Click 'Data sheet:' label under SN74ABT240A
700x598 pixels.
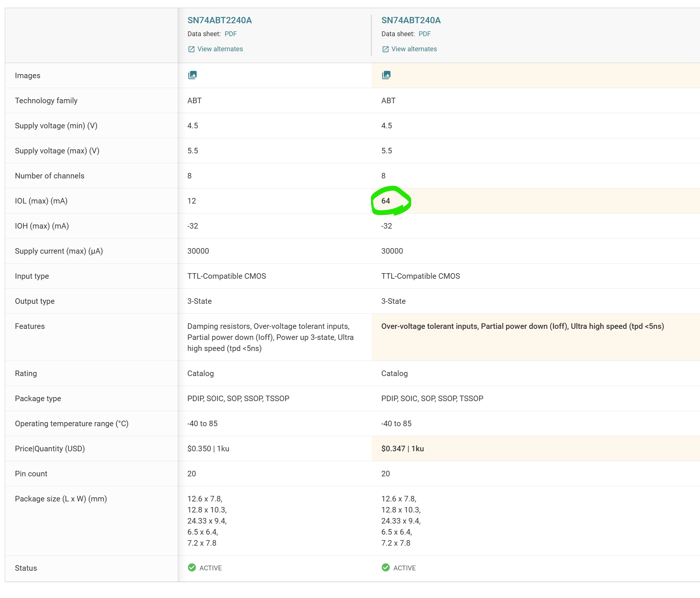[x=398, y=34]
